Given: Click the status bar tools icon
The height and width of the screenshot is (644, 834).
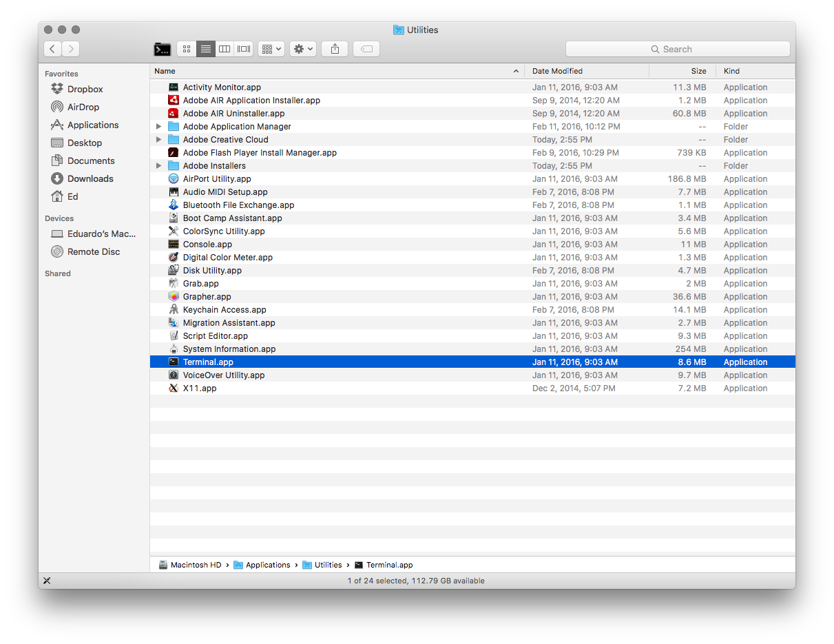Looking at the screenshot, I should pos(47,581).
